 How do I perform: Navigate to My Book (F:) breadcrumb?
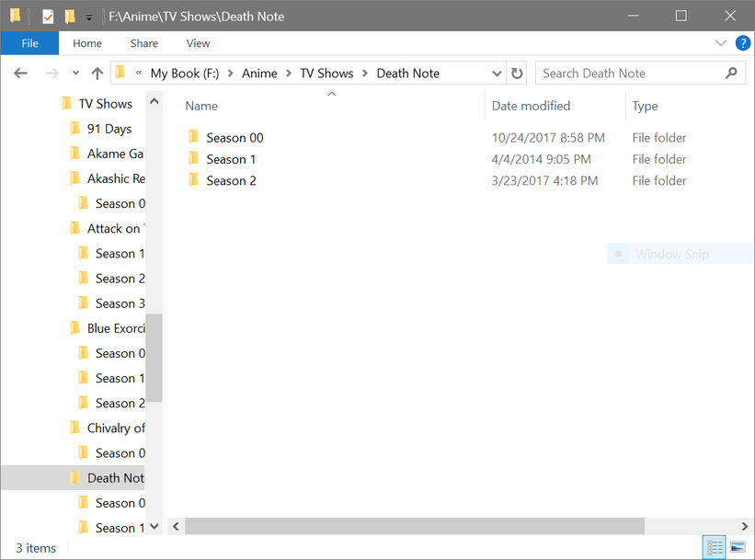[x=185, y=74]
